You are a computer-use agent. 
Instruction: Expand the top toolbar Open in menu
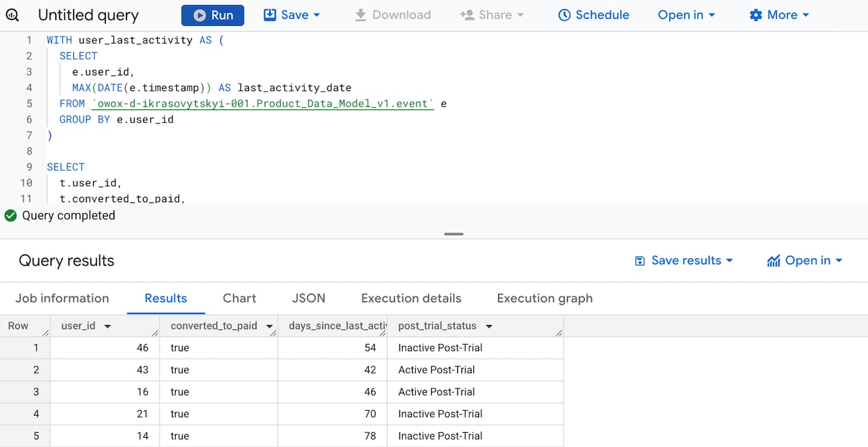(x=686, y=15)
